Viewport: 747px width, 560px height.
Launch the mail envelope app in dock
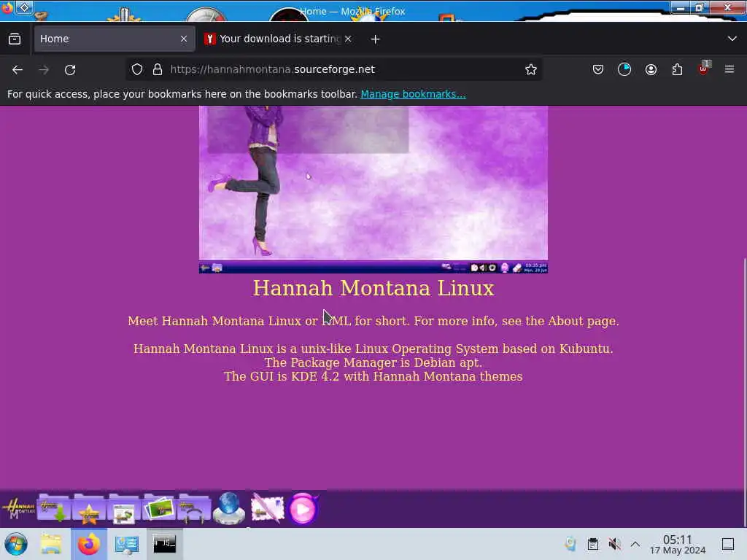coord(267,508)
